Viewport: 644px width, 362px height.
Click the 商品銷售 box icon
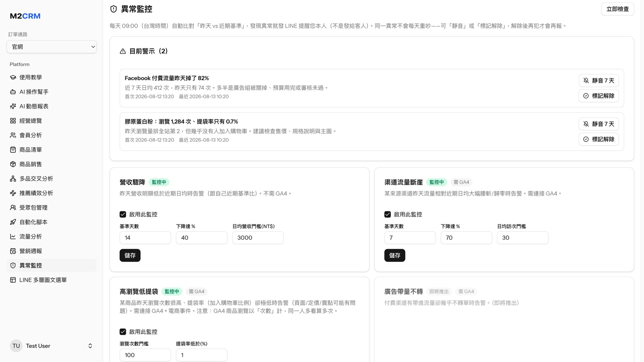tap(13, 164)
